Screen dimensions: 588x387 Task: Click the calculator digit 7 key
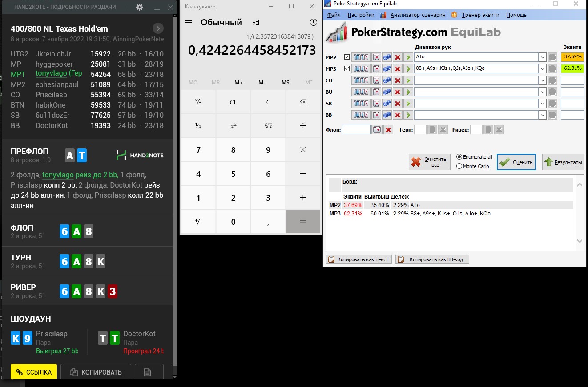[x=198, y=150]
